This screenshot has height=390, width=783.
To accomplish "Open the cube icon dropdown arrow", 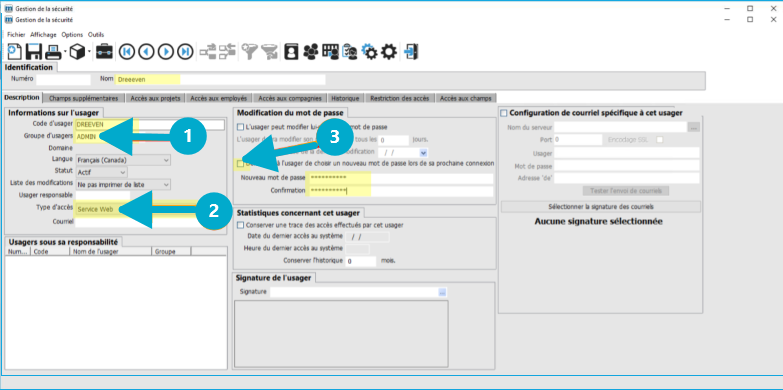I will 89,52.
